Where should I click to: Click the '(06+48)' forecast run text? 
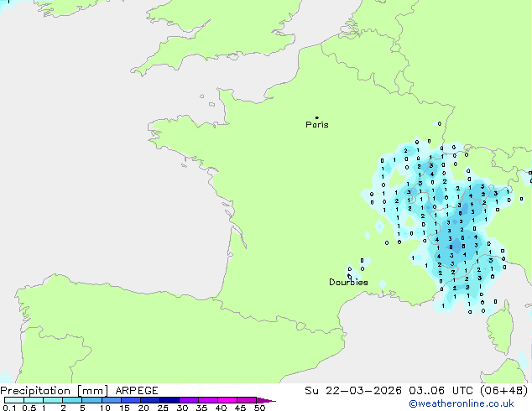tap(503, 391)
